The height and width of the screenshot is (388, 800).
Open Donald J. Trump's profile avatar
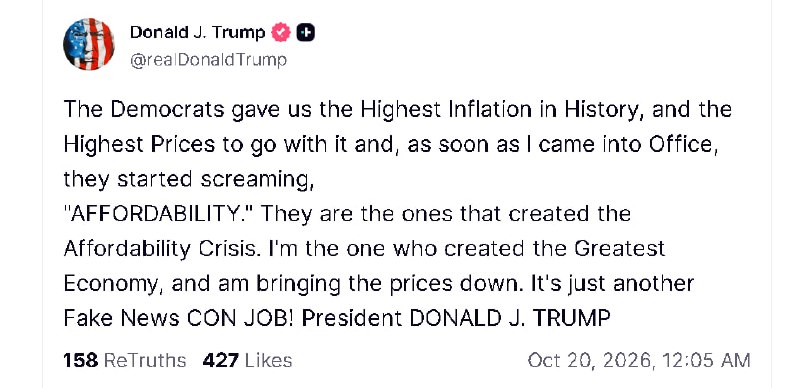pyautogui.click(x=88, y=44)
